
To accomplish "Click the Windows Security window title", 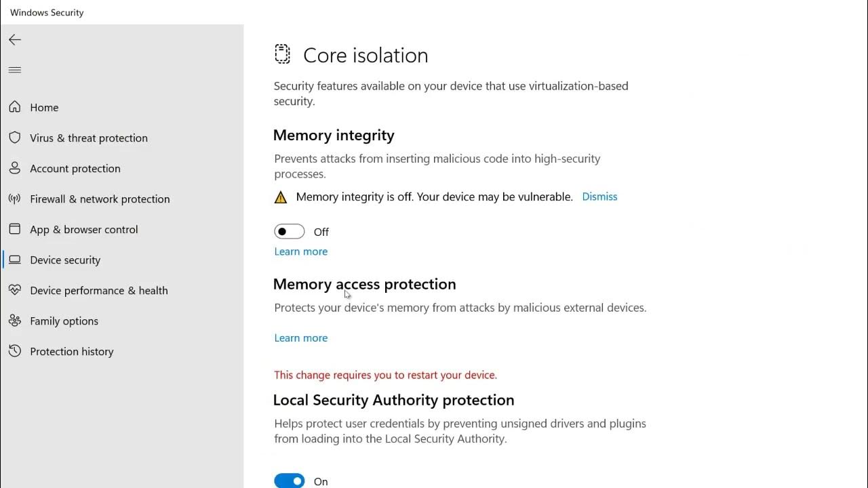I will [x=47, y=12].
